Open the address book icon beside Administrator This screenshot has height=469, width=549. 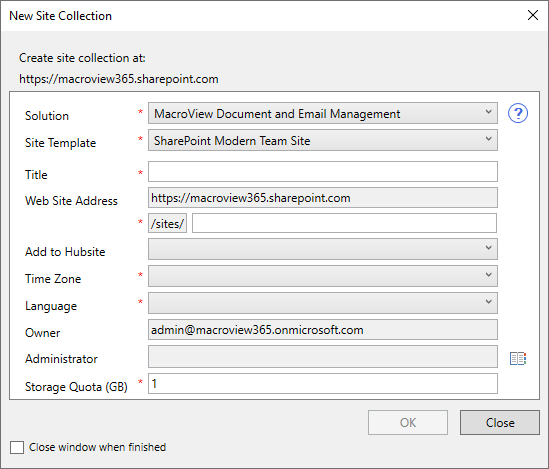[518, 358]
